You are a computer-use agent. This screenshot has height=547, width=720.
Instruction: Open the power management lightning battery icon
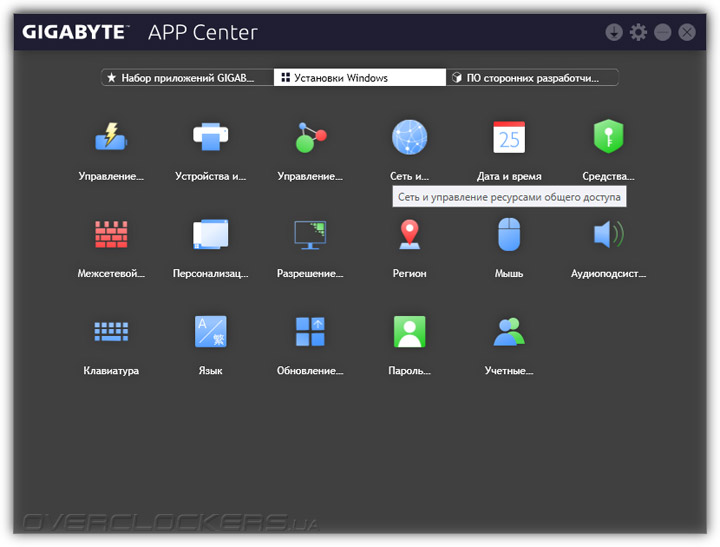[x=111, y=136]
